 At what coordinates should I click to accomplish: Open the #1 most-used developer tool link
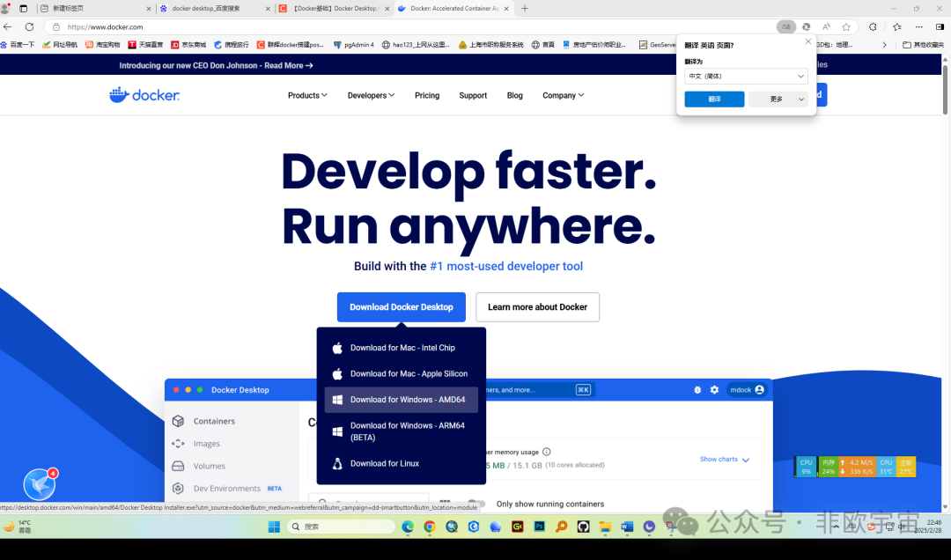506,266
